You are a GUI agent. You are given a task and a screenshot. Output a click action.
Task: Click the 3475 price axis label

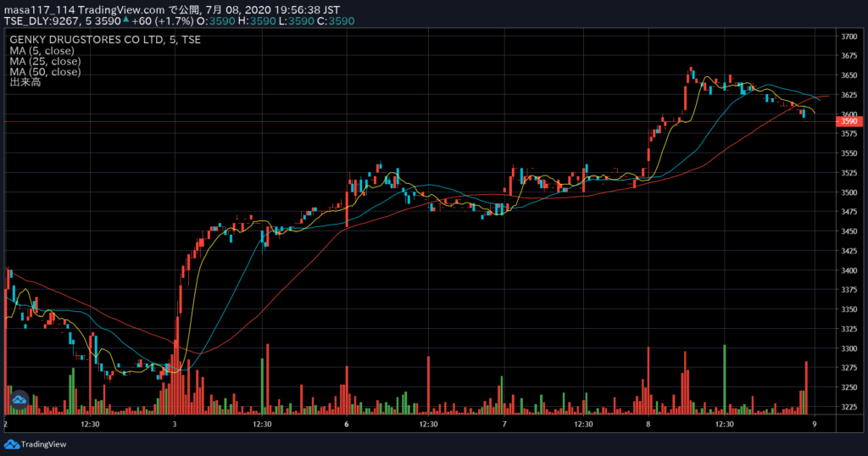click(849, 212)
